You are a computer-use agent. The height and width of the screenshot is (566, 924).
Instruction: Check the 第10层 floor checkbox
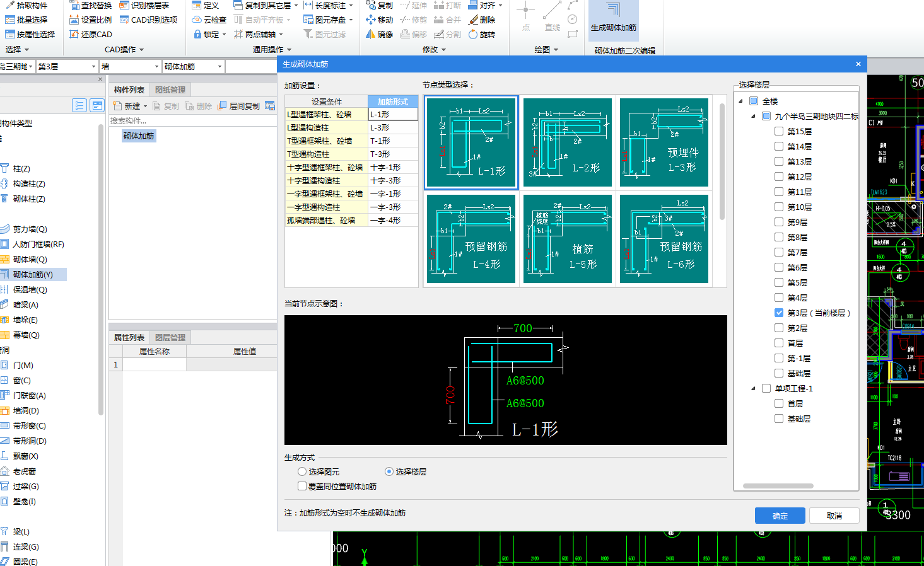[779, 207]
